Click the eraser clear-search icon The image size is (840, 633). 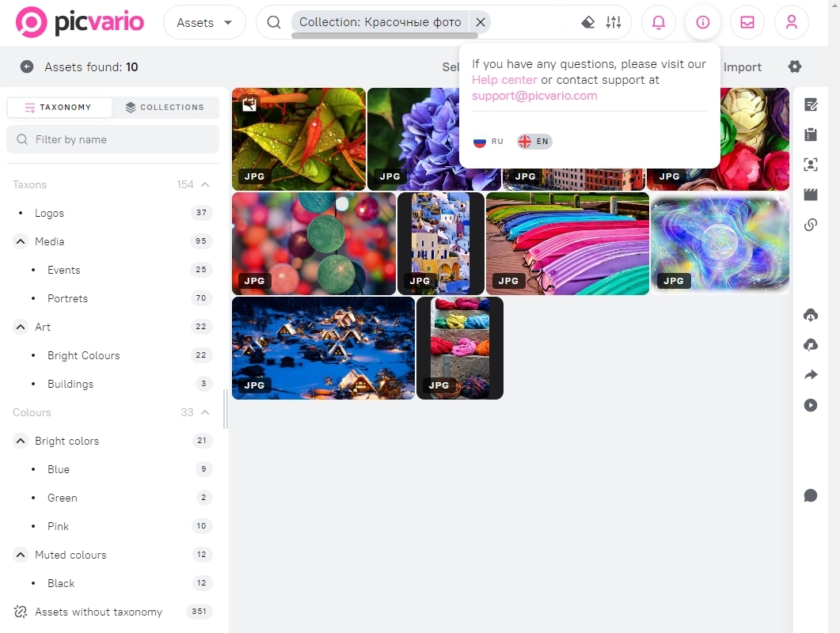(x=587, y=22)
